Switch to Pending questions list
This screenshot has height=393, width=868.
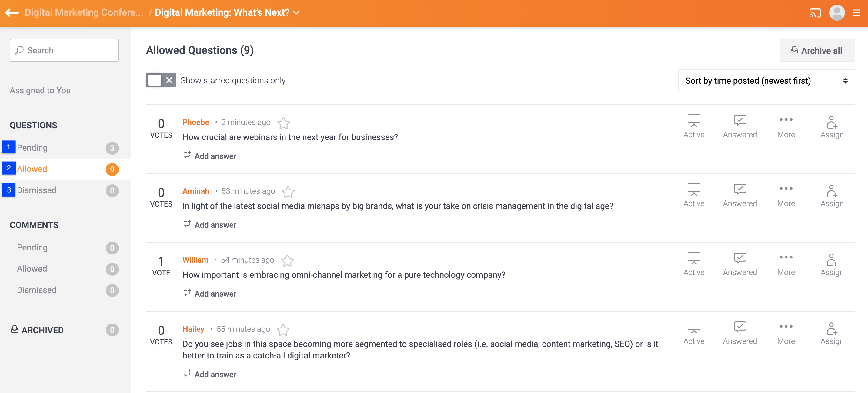coord(32,148)
